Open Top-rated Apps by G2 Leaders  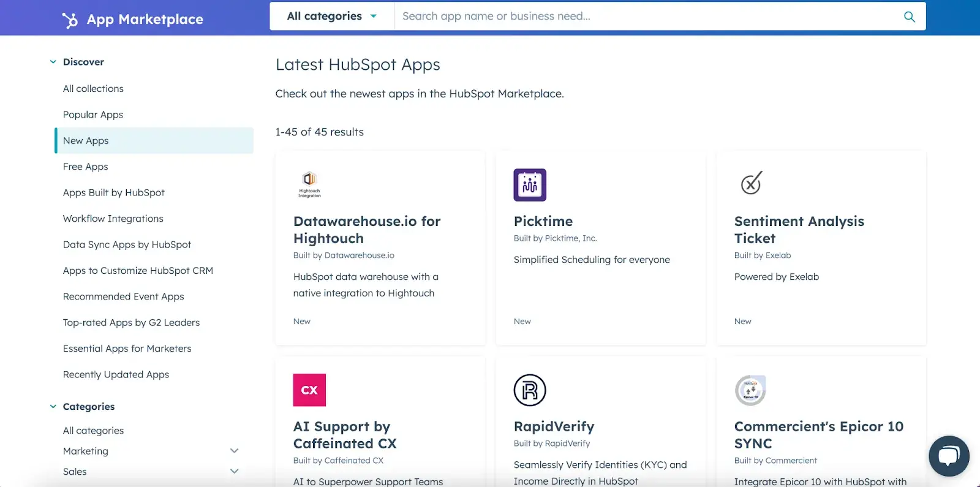tap(131, 323)
